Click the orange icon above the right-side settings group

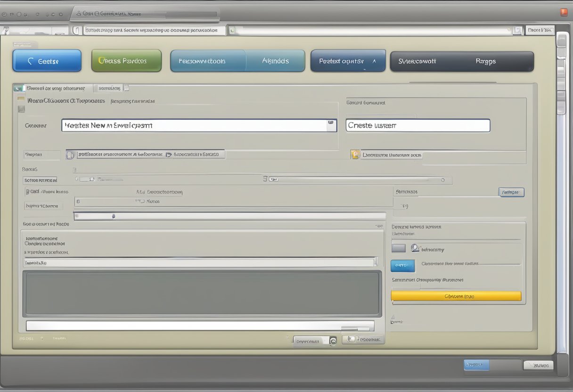pos(355,154)
